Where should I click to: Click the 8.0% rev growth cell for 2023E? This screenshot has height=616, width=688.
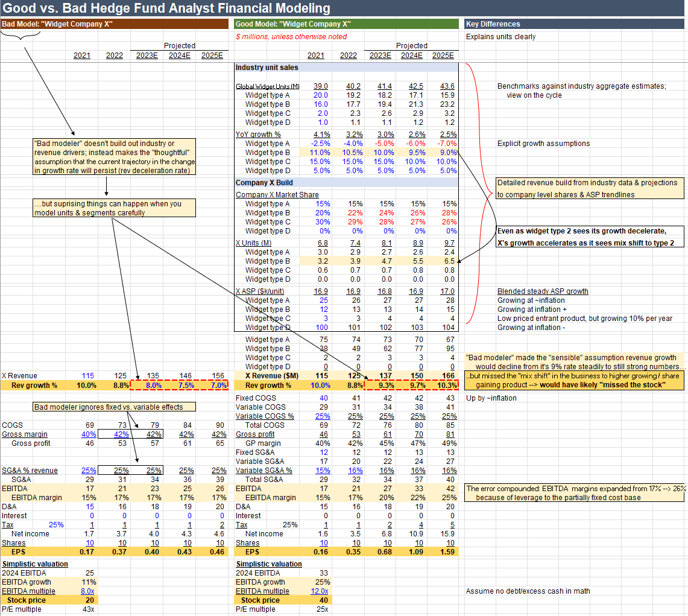click(154, 386)
